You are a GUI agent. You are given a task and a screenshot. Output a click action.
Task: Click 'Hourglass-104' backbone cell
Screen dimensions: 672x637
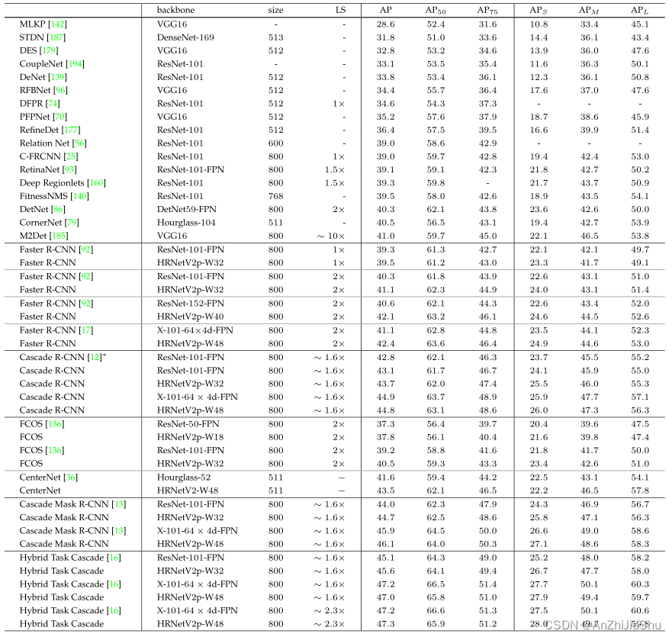point(186,223)
